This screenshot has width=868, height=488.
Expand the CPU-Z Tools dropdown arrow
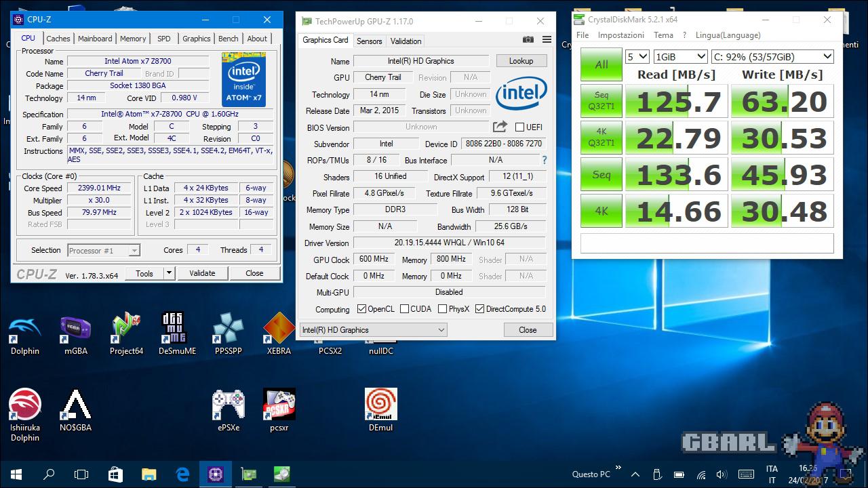coord(169,273)
